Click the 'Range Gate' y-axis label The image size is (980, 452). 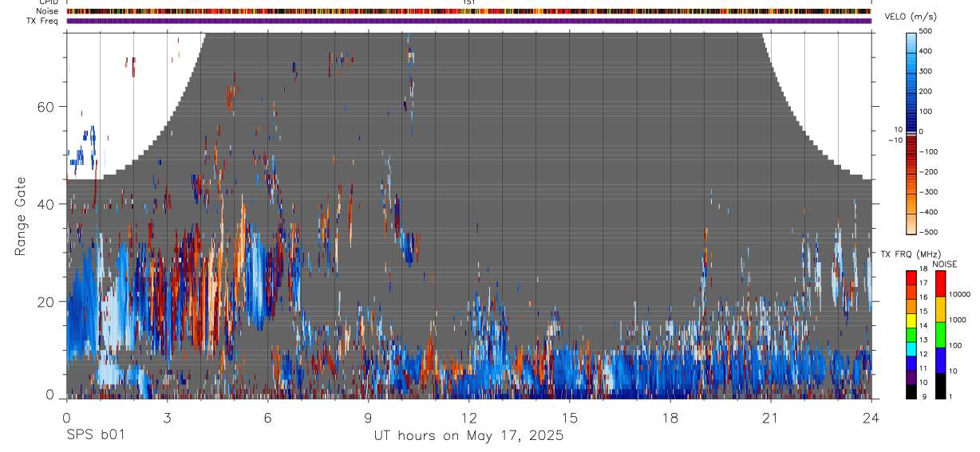coord(21,216)
